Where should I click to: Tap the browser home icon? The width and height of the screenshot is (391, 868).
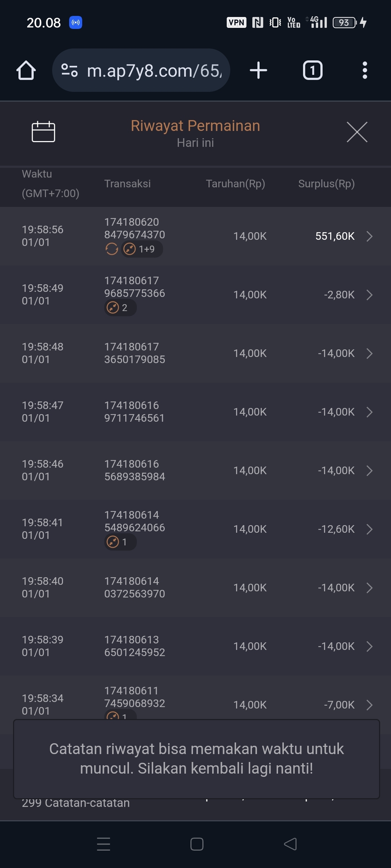pos(26,70)
